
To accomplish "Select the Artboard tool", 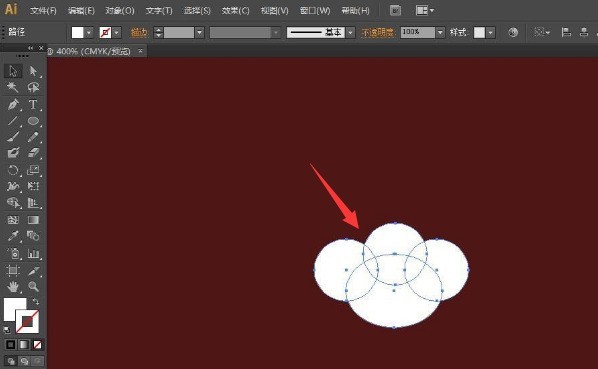I will click(13, 270).
